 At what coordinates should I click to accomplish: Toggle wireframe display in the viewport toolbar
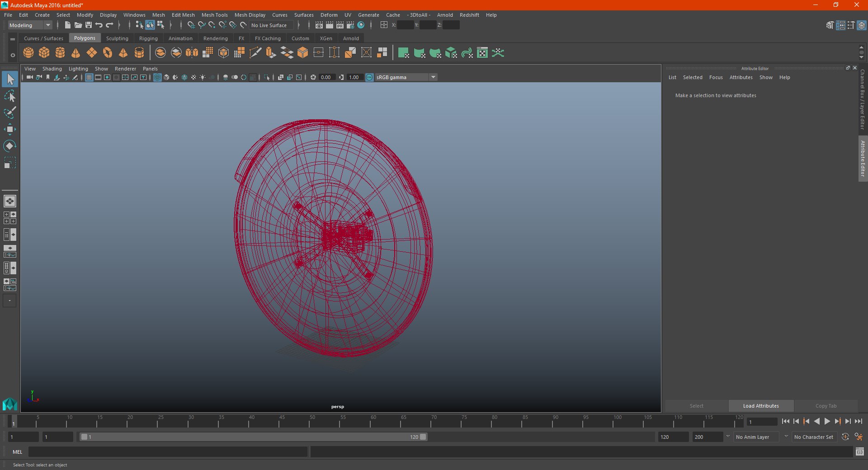[157, 77]
